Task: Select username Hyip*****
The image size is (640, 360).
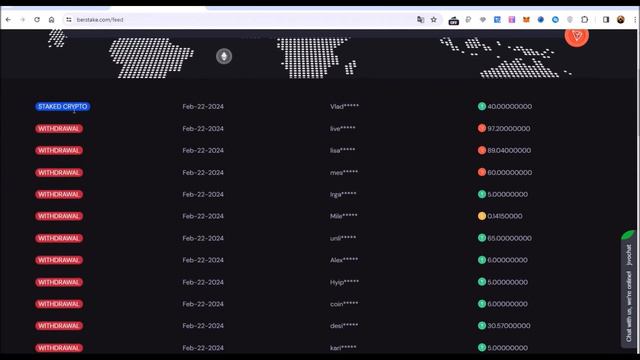Action: click(x=344, y=282)
